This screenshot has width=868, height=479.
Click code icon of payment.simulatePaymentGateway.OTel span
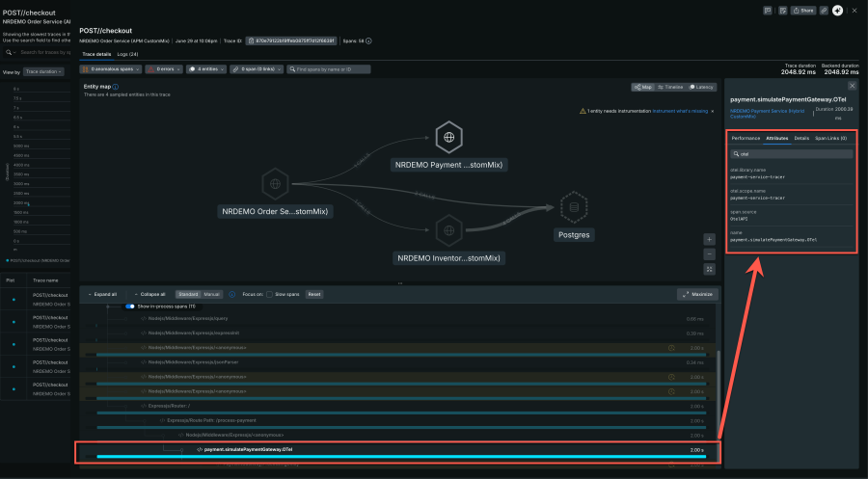pyautogui.click(x=200, y=450)
